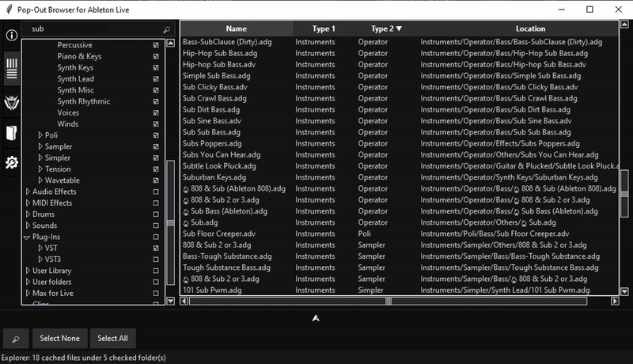Click the Select None button
The height and width of the screenshot is (364, 633).
coord(60,339)
